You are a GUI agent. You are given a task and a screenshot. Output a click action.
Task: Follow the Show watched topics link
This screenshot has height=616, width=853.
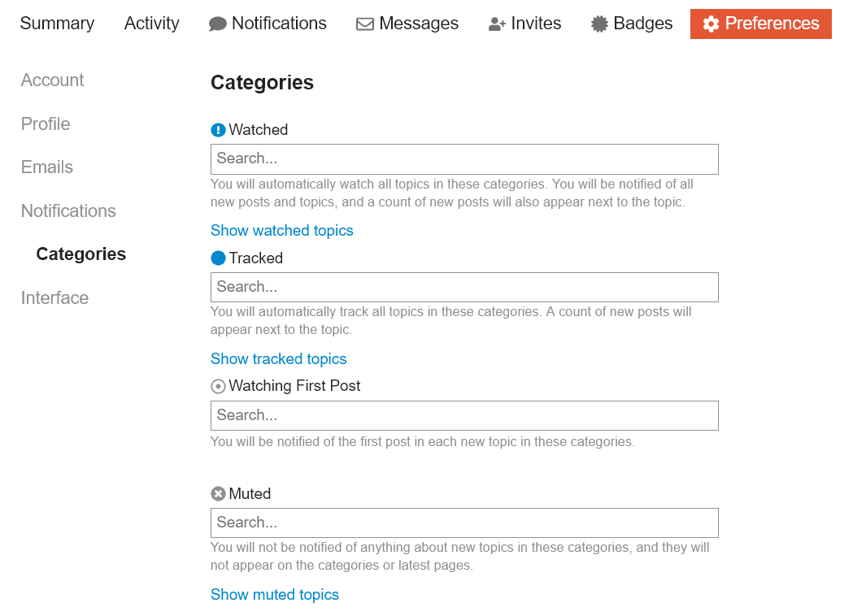click(x=282, y=231)
